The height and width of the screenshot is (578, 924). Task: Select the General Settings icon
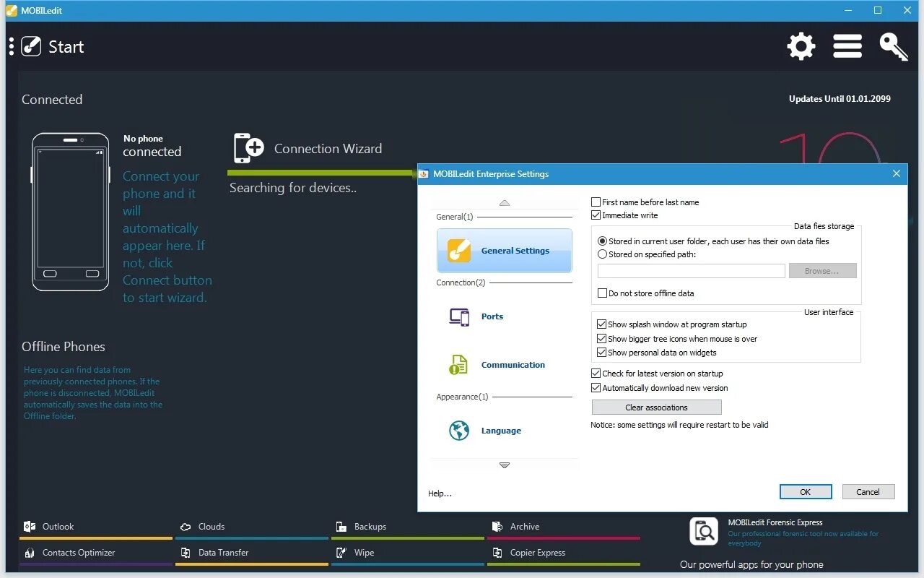(x=459, y=251)
